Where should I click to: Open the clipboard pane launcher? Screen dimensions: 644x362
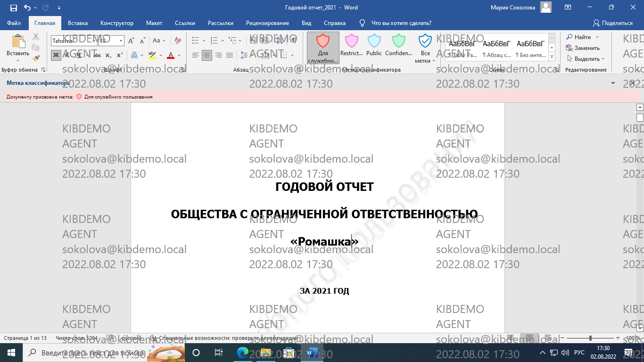coord(43,70)
